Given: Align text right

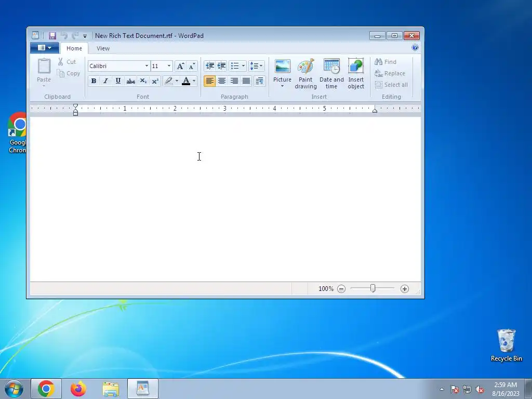Looking at the screenshot, I should click(x=234, y=81).
